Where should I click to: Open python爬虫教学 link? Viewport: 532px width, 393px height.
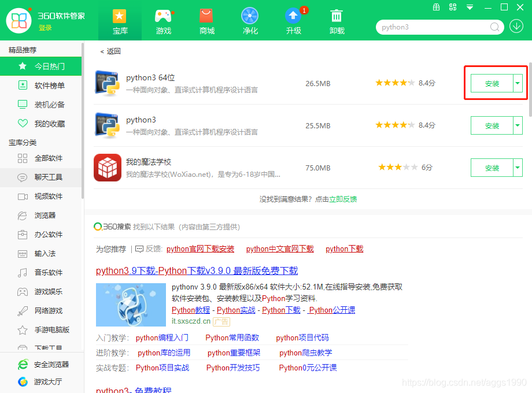[x=305, y=353]
